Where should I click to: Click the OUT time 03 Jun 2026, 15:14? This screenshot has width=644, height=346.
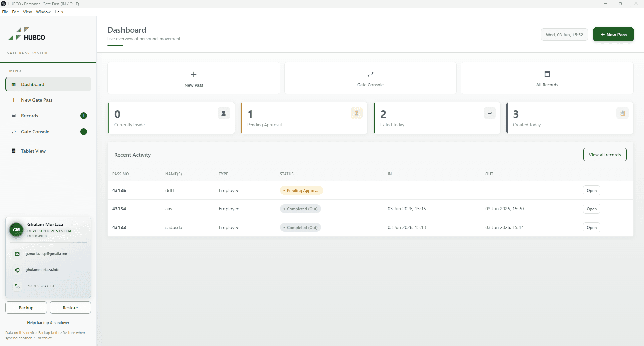coord(504,227)
